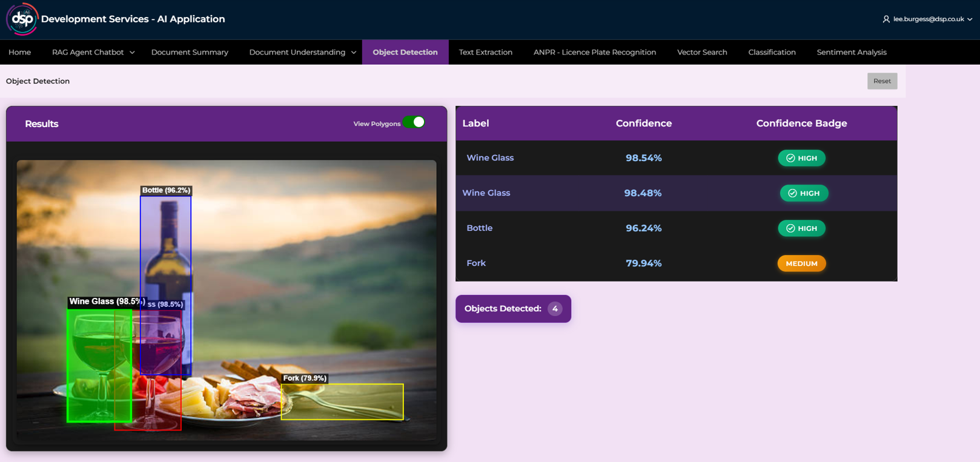
Task: Click the DSP logo icon
Action: click(22, 19)
